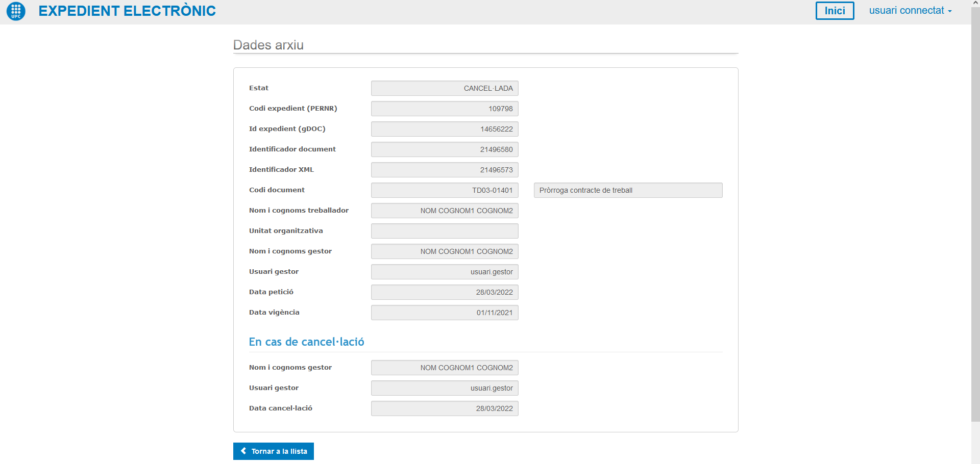The image size is (980, 464).
Task: Select the Data petició field
Action: (x=445, y=292)
